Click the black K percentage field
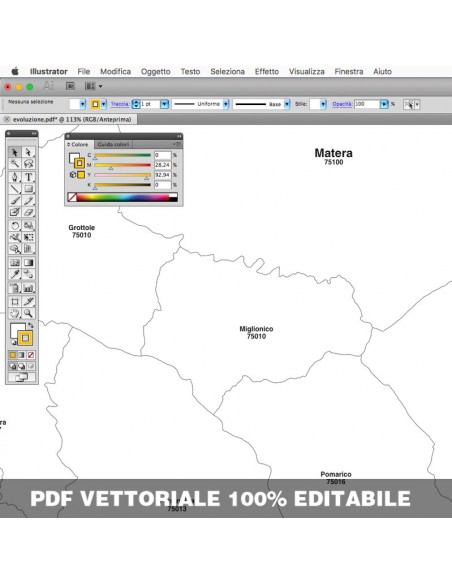The width and height of the screenshot is (452, 584). click(163, 185)
